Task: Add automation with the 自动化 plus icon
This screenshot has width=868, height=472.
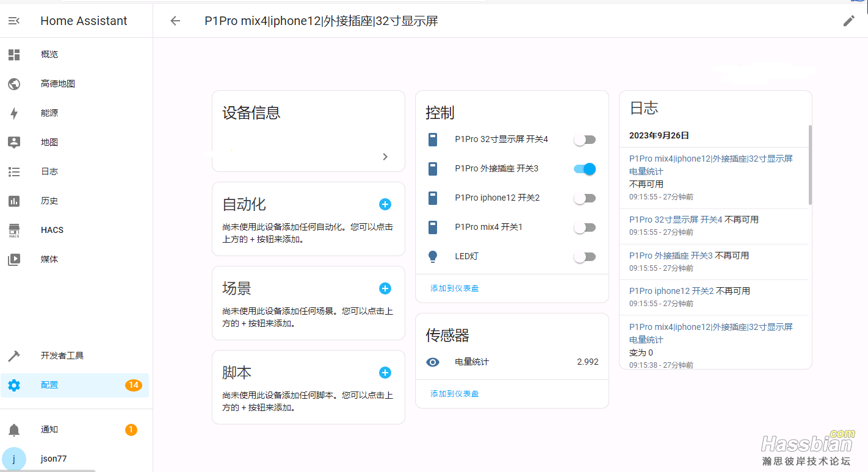Action: [385, 204]
